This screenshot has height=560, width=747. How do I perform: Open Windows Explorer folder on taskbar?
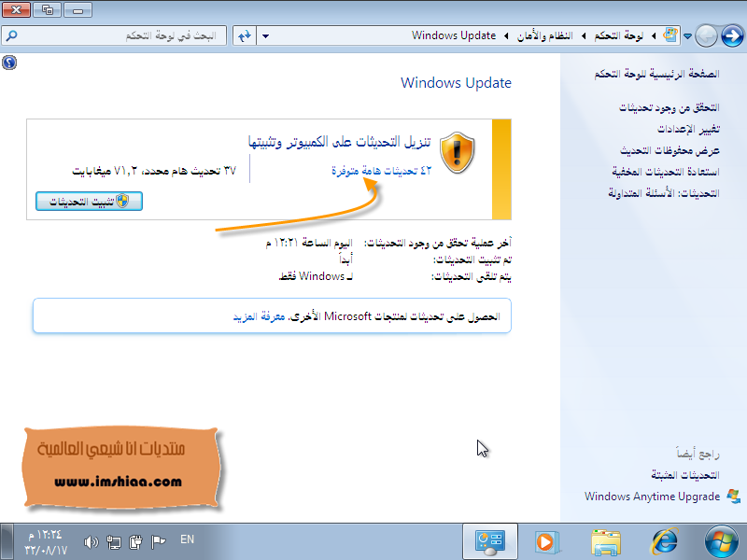(x=605, y=542)
